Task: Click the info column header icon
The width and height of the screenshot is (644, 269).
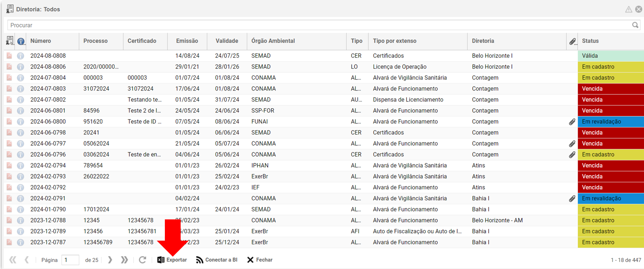Action: [21, 41]
